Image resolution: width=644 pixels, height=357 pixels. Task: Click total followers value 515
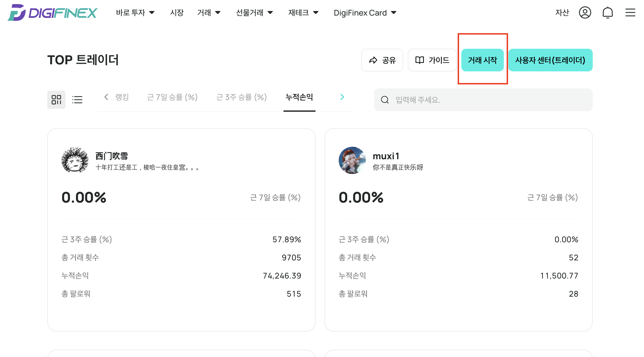(x=294, y=294)
